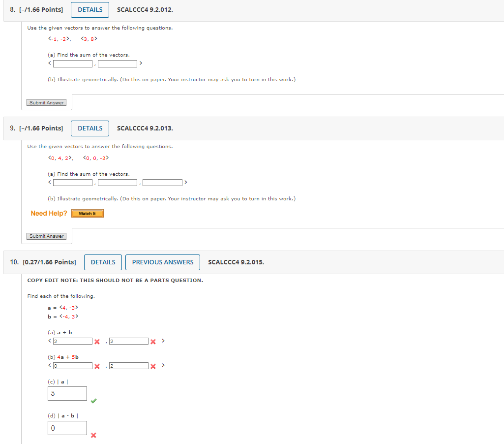The width and height of the screenshot is (504, 444).
Task: Submit answer for question 8
Action: (x=46, y=103)
